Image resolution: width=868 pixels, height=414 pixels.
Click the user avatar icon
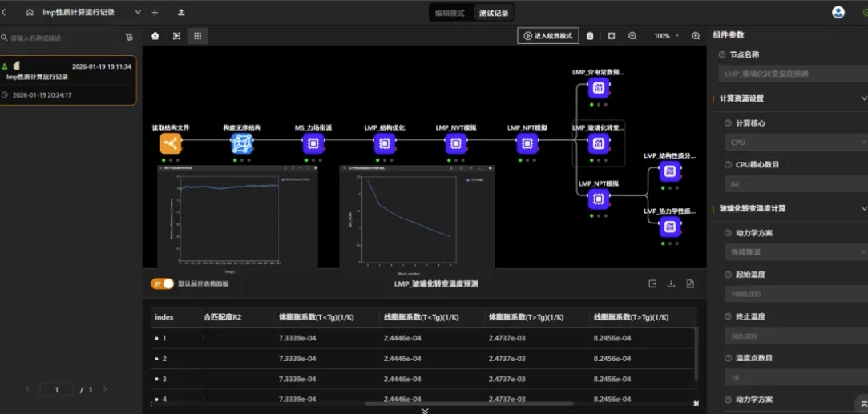coord(838,12)
